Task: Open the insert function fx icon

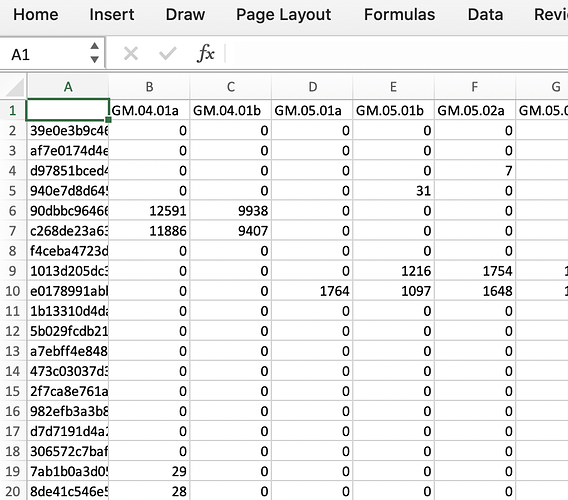Action: [205, 53]
